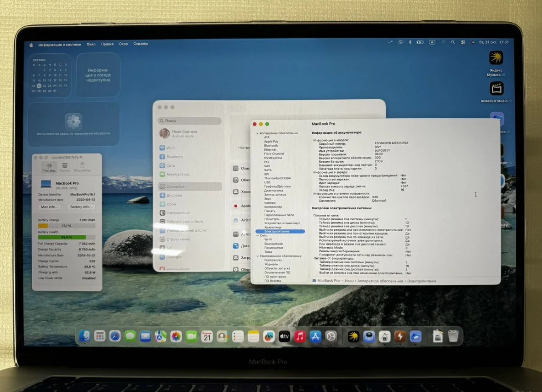The image size is (542, 392).
Task: Click the October calendar widget
Action: [50, 76]
